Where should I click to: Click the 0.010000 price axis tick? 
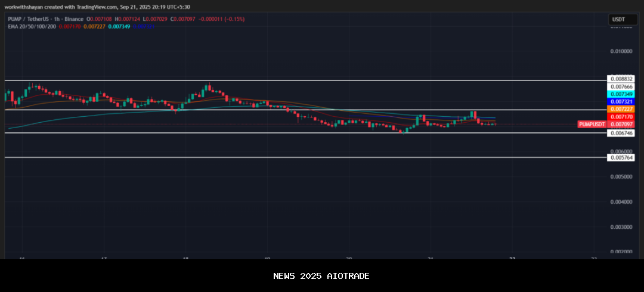(621, 51)
